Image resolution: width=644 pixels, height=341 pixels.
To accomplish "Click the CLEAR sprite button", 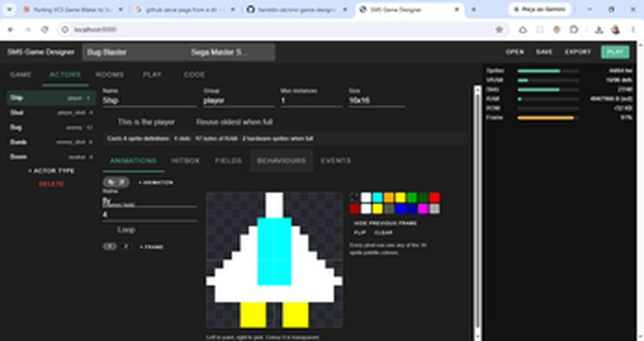I will (384, 233).
